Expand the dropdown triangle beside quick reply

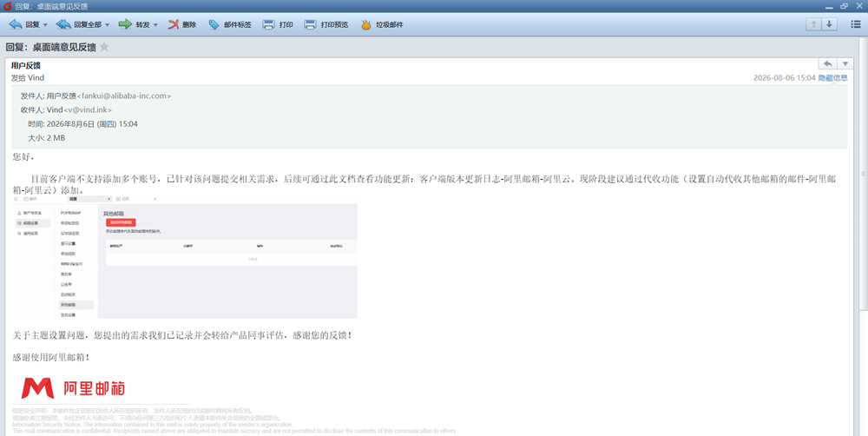point(845,63)
